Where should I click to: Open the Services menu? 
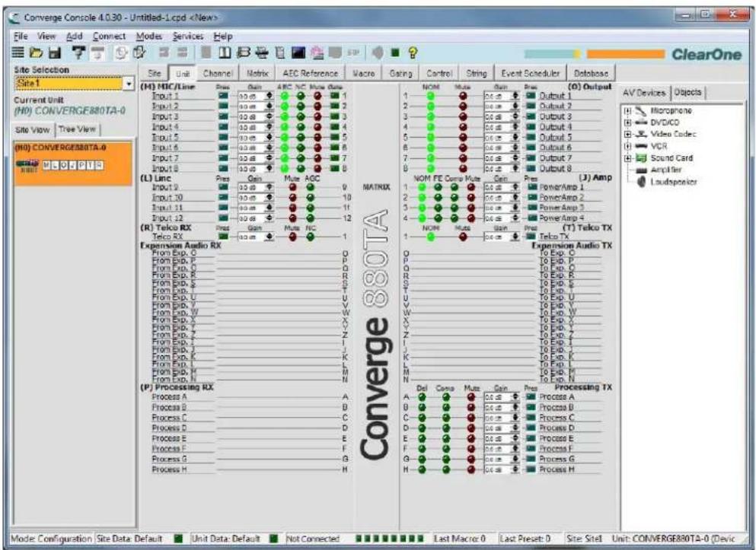[x=188, y=36]
